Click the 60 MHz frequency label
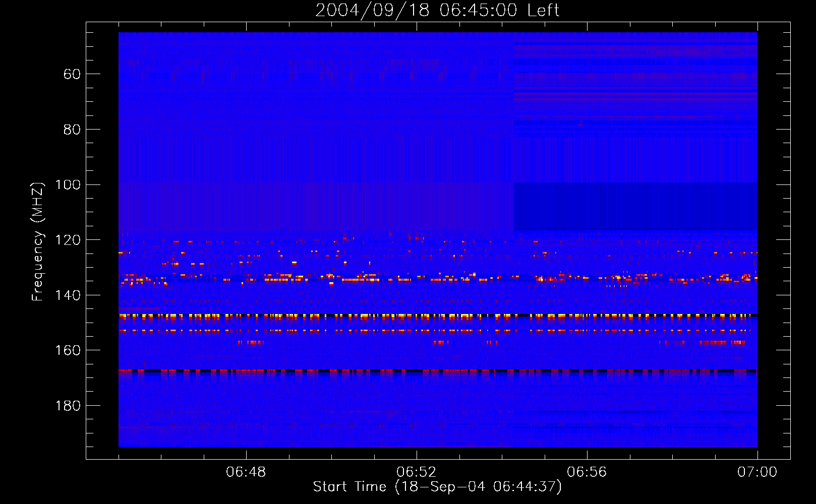The image size is (816, 504). point(72,75)
